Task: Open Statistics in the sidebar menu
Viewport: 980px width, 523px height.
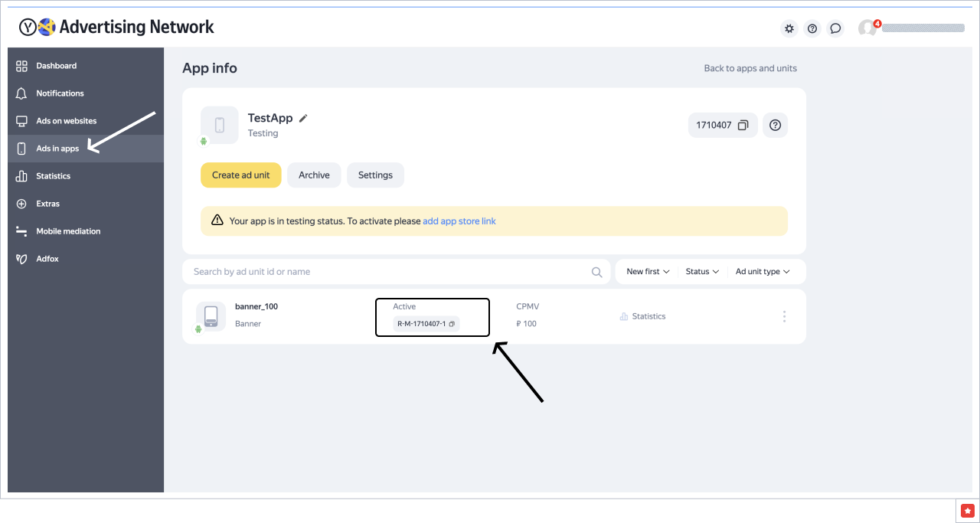Action: (53, 176)
